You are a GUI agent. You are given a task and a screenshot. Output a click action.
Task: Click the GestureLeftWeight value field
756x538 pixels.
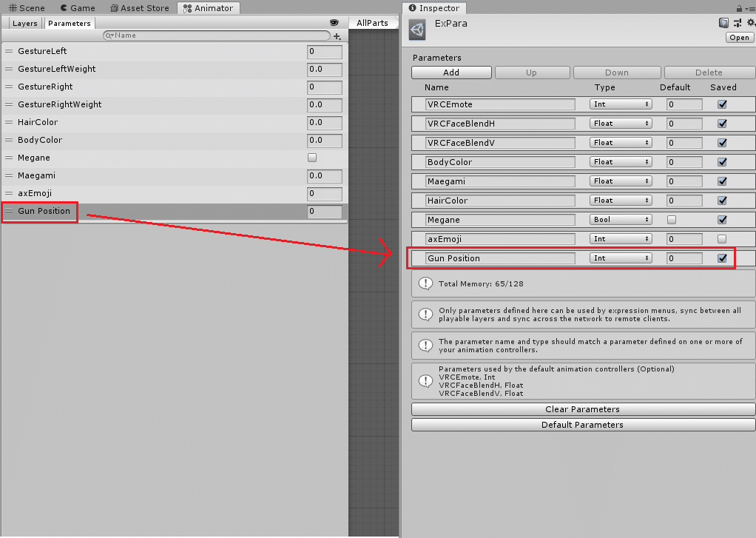click(325, 70)
